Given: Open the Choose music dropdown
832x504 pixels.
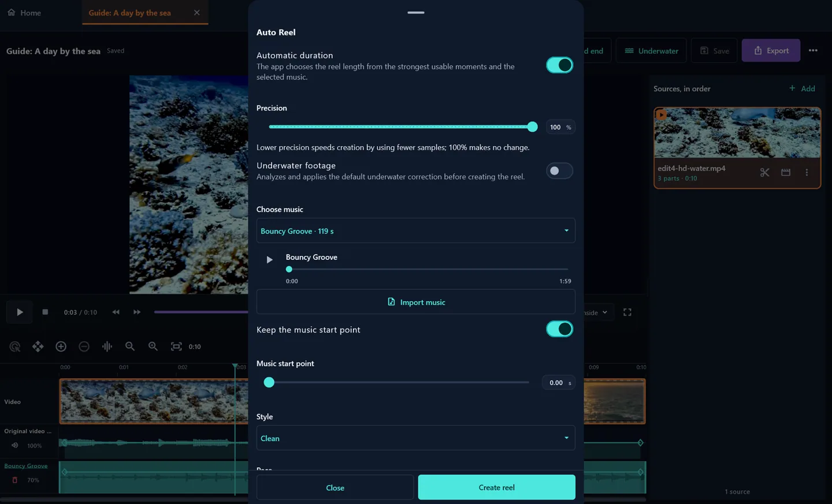Looking at the screenshot, I should click(416, 231).
